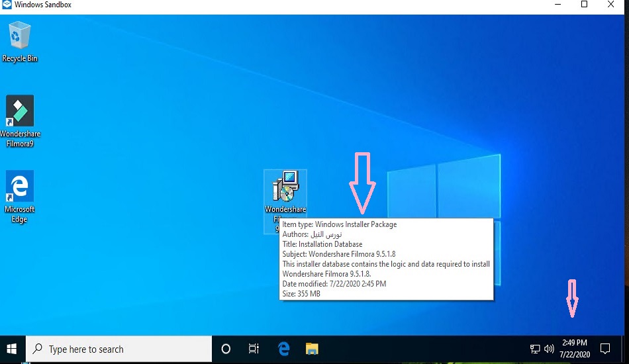Open File Explorer from the taskbar
The width and height of the screenshot is (629, 364).
pos(312,349)
